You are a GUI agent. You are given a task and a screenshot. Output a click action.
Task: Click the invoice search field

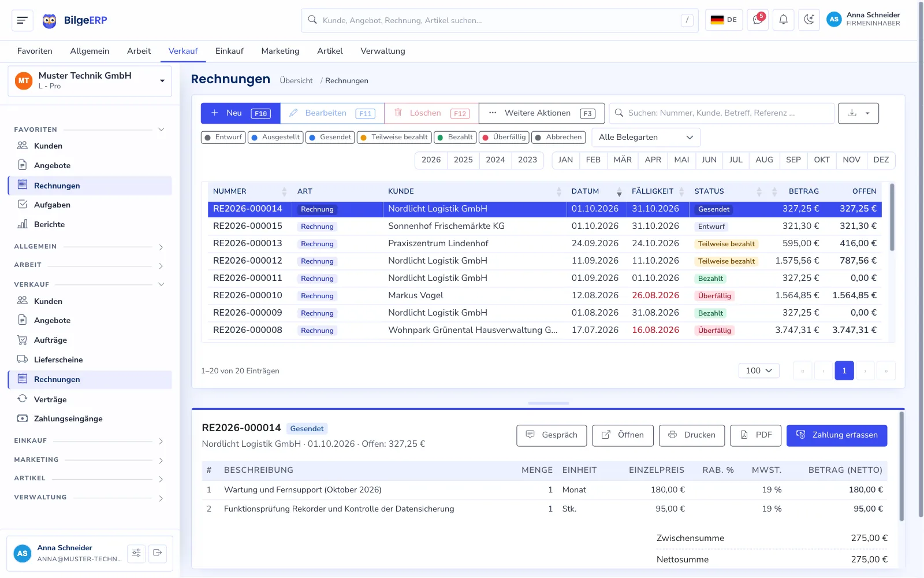(x=722, y=113)
